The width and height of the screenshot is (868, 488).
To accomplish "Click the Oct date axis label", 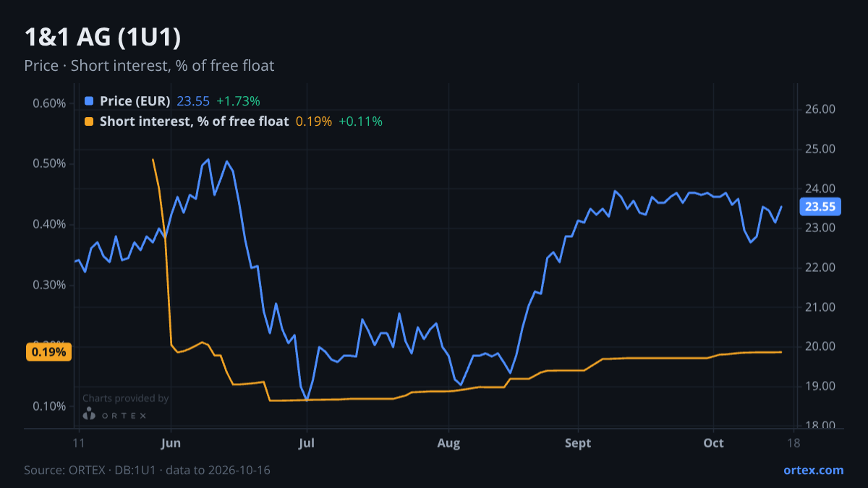I will [714, 443].
